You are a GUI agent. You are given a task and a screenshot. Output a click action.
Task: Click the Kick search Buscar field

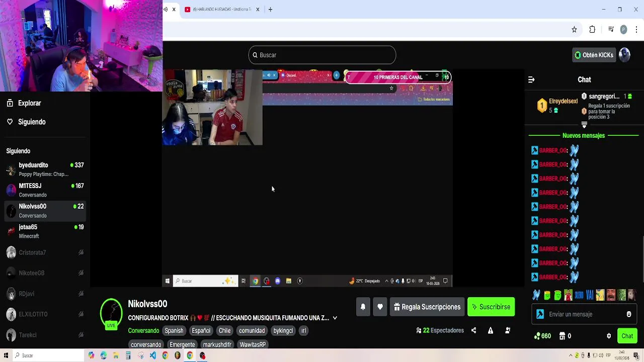(x=322, y=55)
